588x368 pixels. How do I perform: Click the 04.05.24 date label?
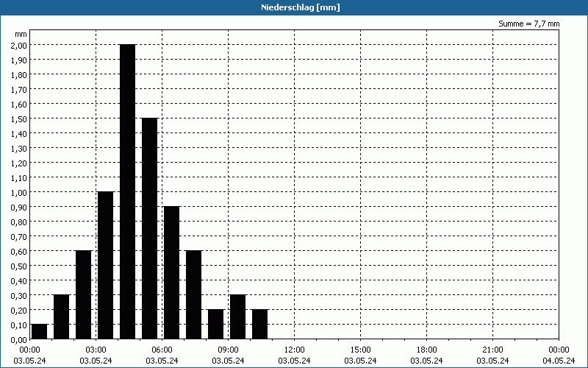coord(559,361)
